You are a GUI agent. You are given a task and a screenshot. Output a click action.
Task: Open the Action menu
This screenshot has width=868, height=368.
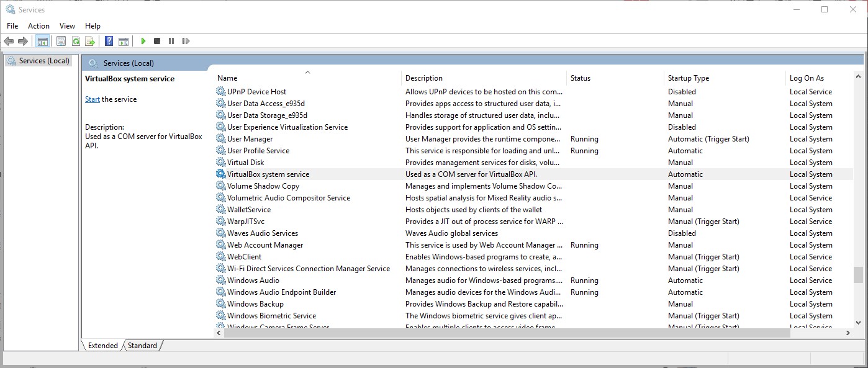38,26
